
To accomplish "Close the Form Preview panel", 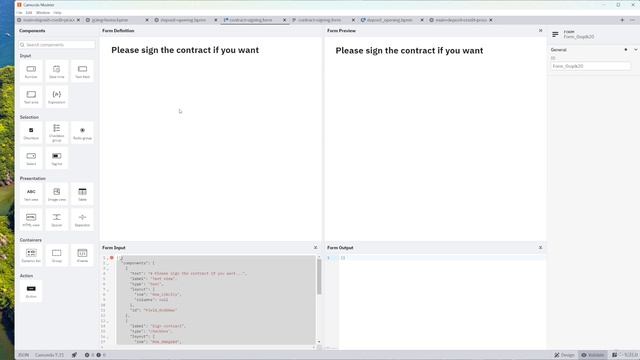I will tap(540, 31).
